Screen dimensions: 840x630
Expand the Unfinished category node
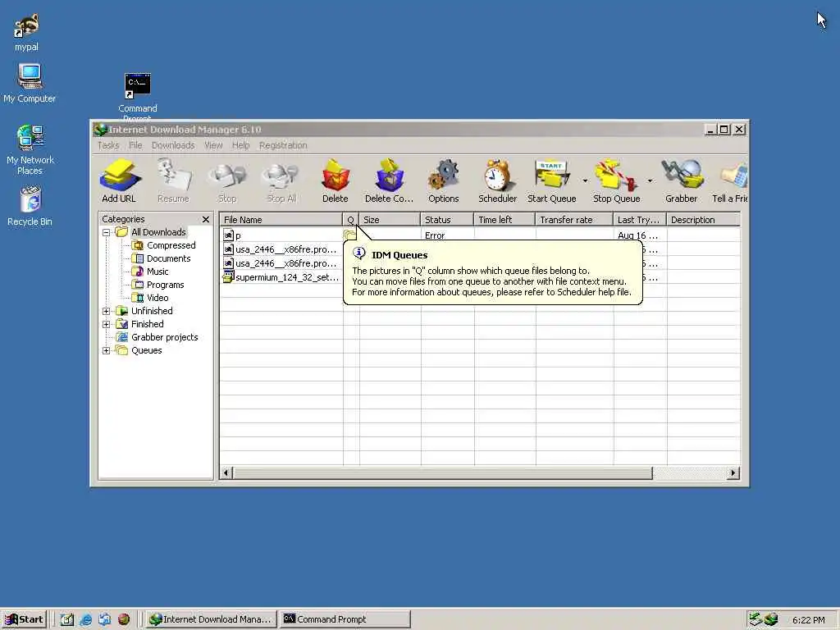pyautogui.click(x=106, y=311)
